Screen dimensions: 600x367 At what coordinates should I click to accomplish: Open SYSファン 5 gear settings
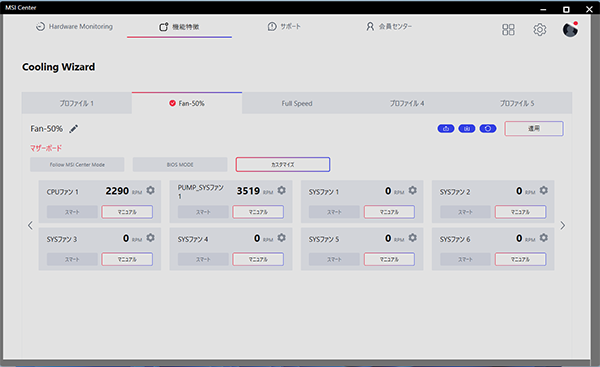click(412, 238)
